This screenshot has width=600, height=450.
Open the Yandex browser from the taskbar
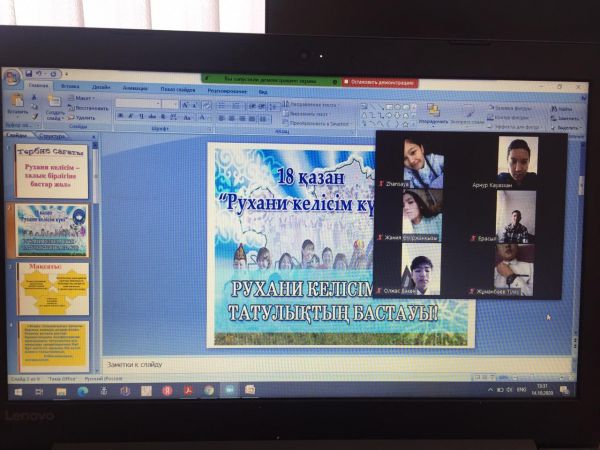point(167,390)
